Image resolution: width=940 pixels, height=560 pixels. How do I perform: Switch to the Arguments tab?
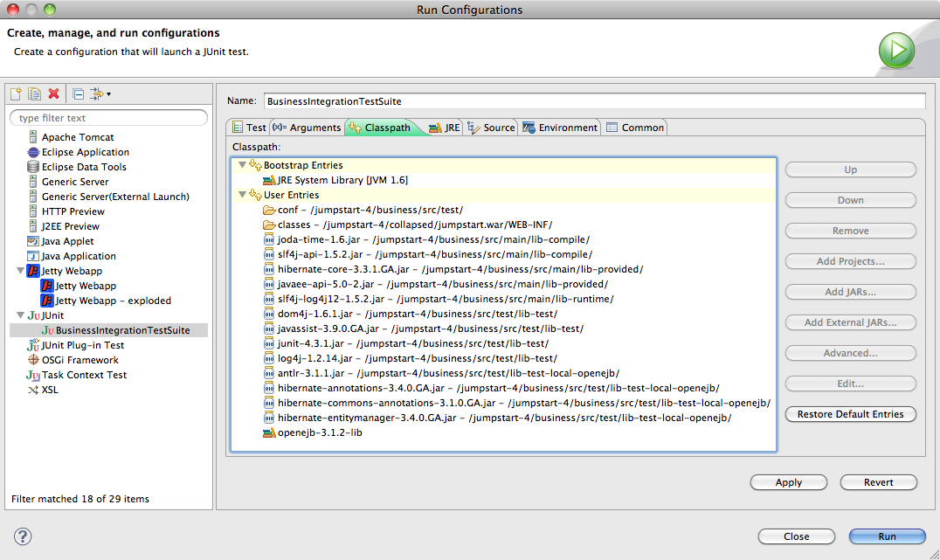tap(307, 127)
